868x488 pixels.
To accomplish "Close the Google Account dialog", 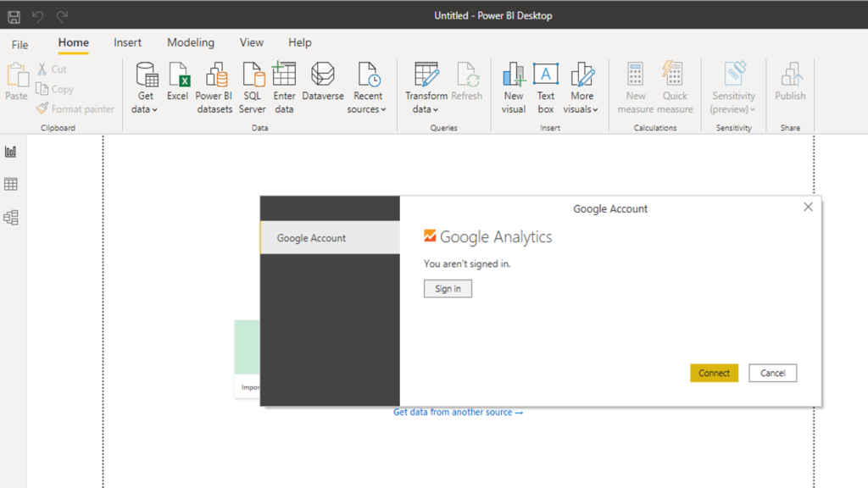I will coord(808,207).
